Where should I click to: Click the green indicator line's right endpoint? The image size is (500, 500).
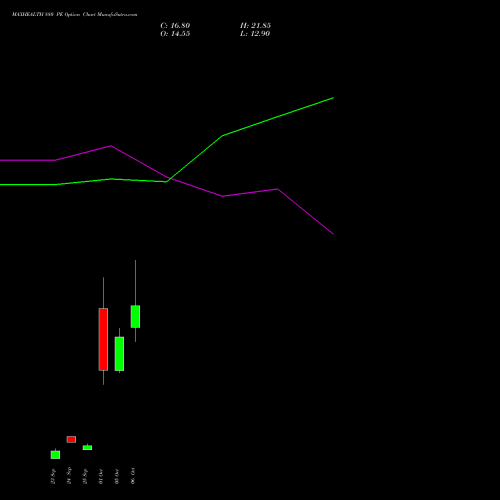(333, 98)
